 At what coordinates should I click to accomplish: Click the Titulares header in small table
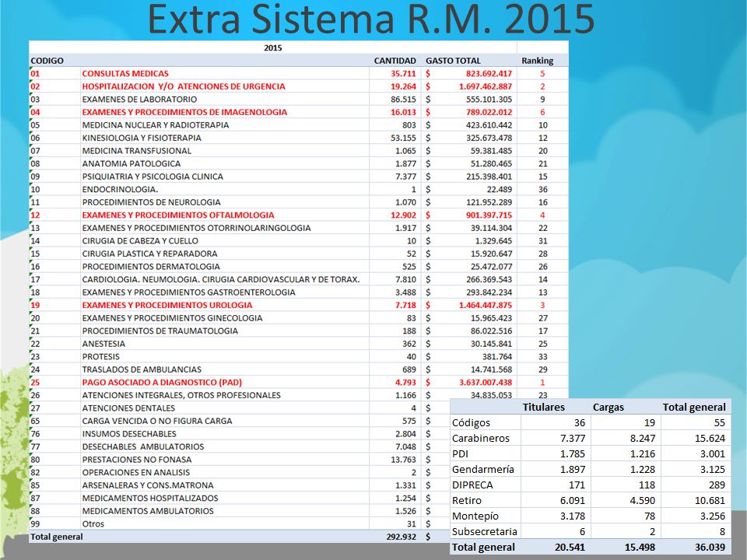pyautogui.click(x=544, y=407)
